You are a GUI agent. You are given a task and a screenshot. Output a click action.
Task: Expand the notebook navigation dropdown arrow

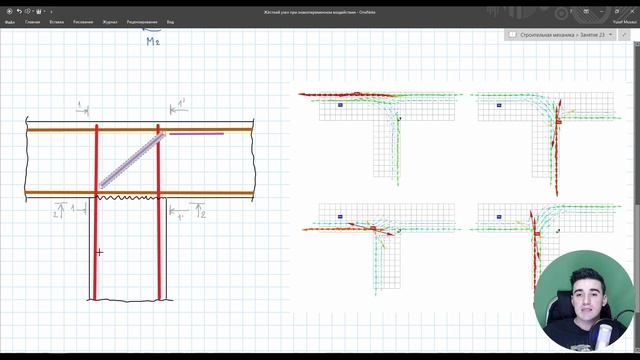[611, 35]
